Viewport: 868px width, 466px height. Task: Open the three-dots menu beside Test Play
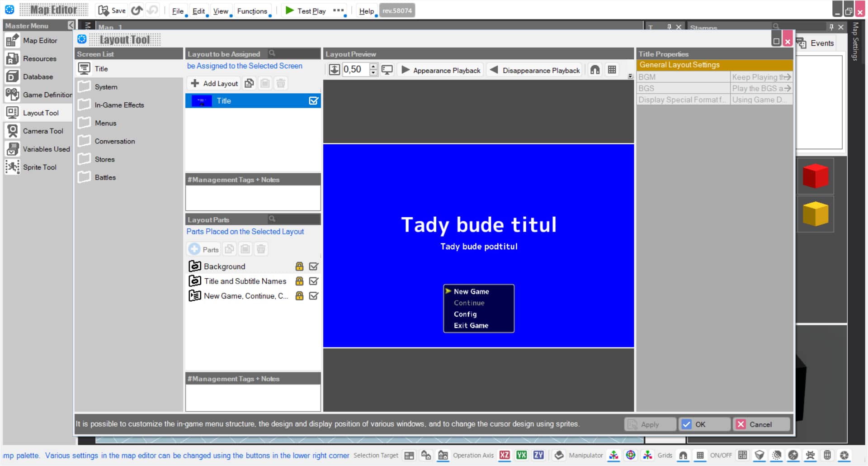(x=338, y=10)
